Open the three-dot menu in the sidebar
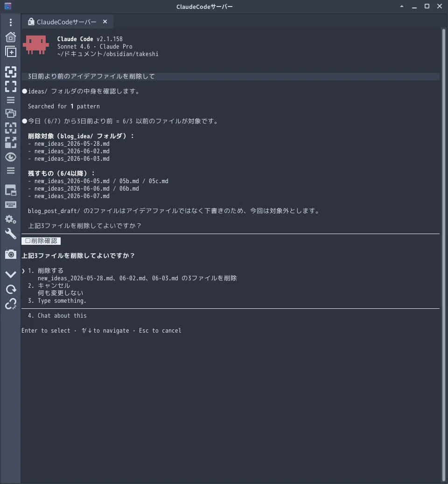Image resolution: width=448 pixels, height=484 pixels. click(10, 22)
